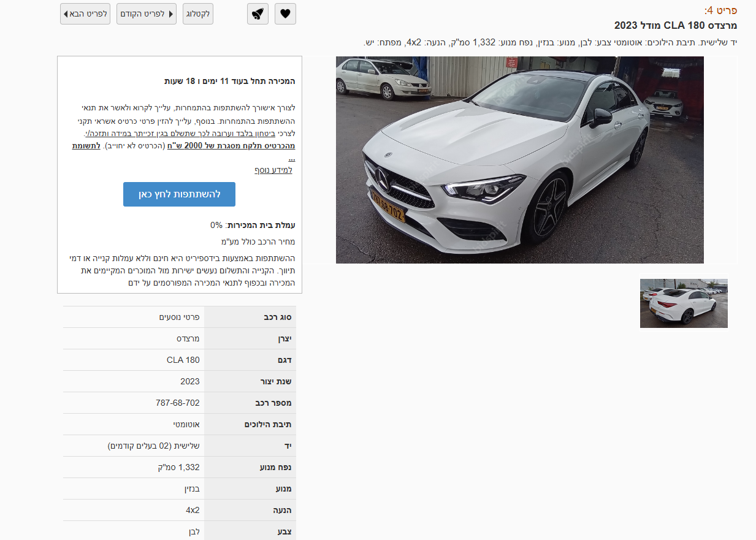Click the שנת יצור row label
Image resolution: width=756 pixels, height=540 pixels.
click(276, 381)
